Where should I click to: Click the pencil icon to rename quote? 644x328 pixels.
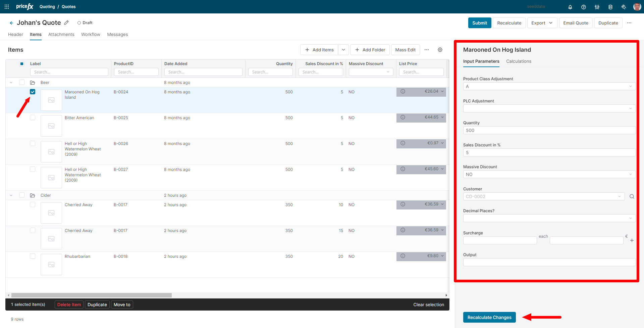tap(66, 22)
